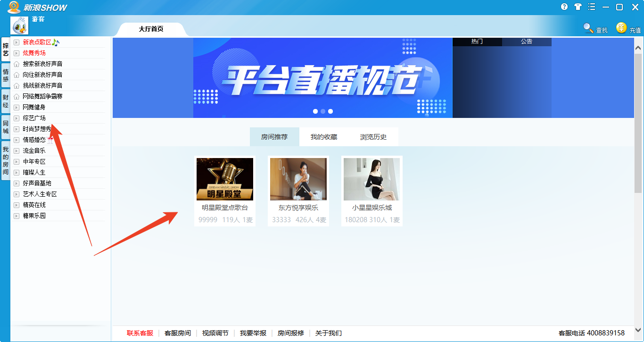Viewport: 644px width, 342px height.
Task: Select the second banner carousel dot
Action: point(323,111)
